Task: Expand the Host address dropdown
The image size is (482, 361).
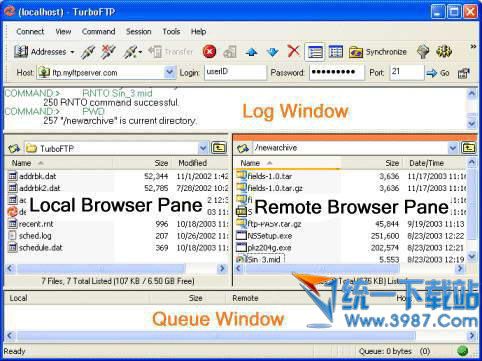Action: (x=170, y=72)
